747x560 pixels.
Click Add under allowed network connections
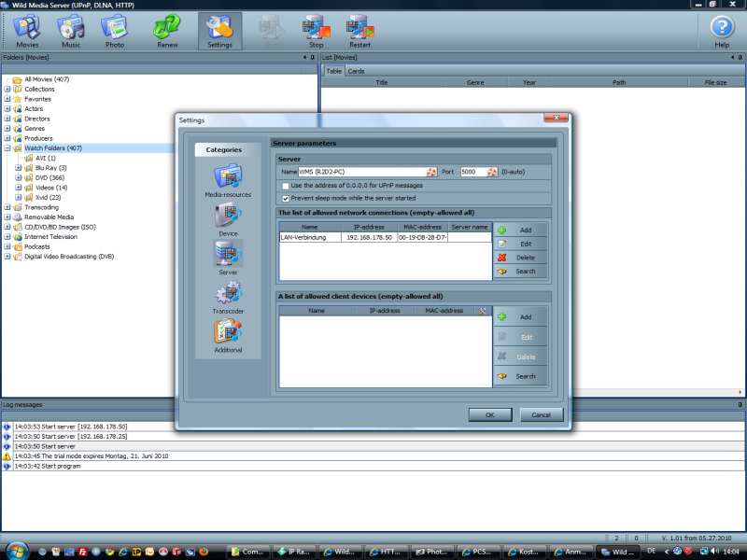pos(521,230)
